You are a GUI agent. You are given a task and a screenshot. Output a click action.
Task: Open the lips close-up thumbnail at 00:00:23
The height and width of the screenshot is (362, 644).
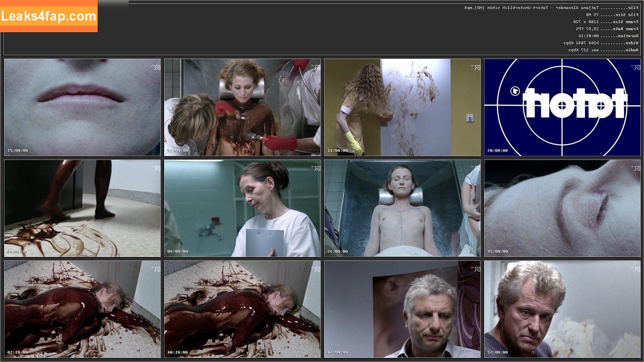pyautogui.click(x=82, y=107)
